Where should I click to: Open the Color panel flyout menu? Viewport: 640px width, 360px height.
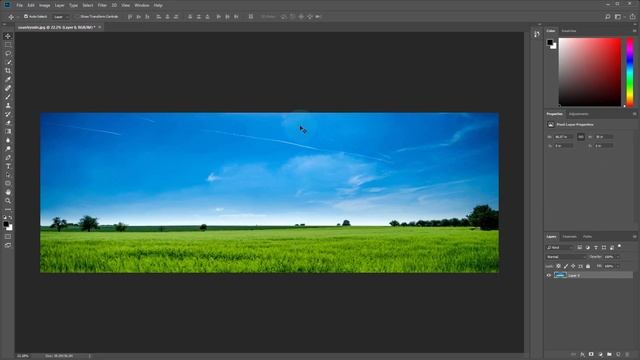(x=634, y=31)
